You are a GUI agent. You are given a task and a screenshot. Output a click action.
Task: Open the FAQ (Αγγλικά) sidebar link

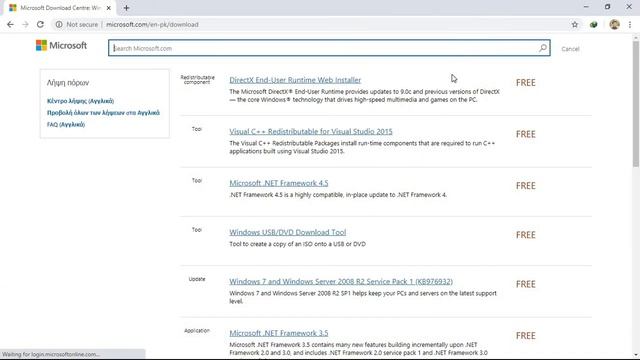(66, 124)
